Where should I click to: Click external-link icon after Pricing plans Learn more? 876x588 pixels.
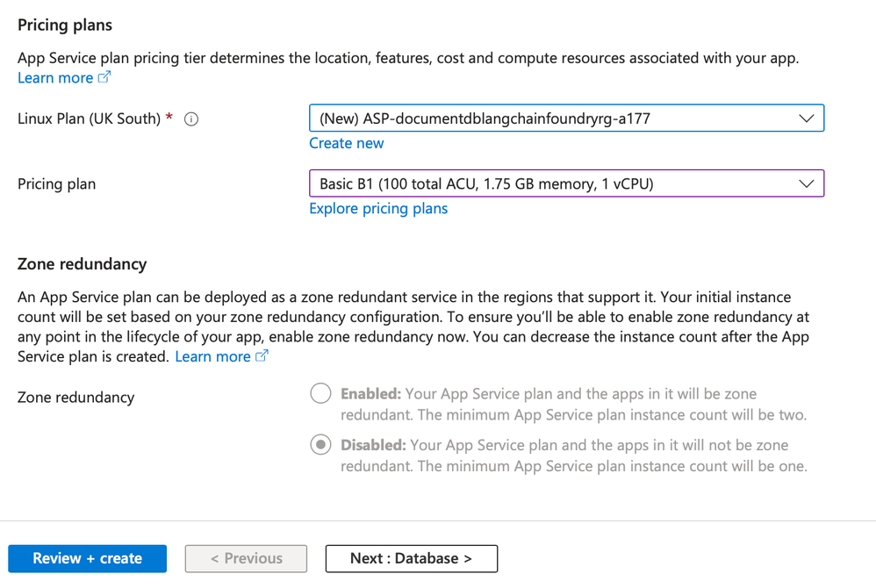[x=104, y=77]
